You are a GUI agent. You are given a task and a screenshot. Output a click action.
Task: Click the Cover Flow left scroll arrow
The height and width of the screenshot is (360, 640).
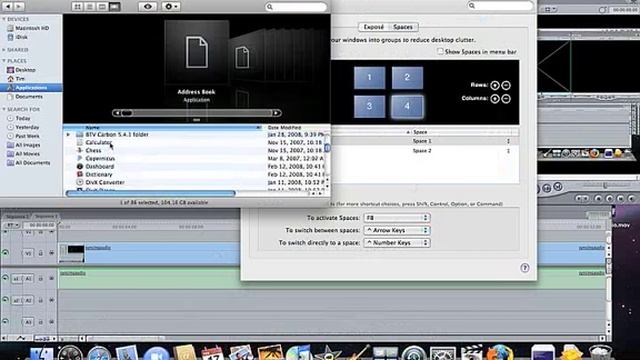click(117, 113)
